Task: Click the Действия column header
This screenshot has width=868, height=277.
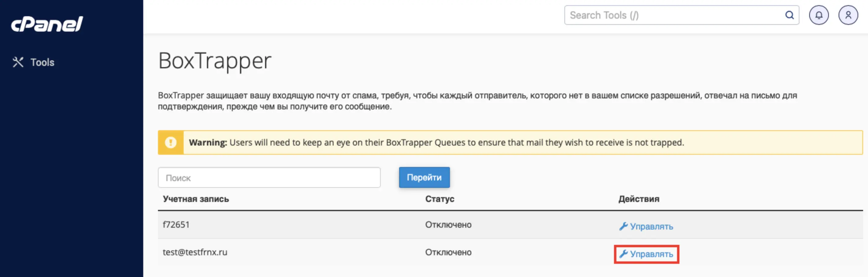Action: (639, 199)
